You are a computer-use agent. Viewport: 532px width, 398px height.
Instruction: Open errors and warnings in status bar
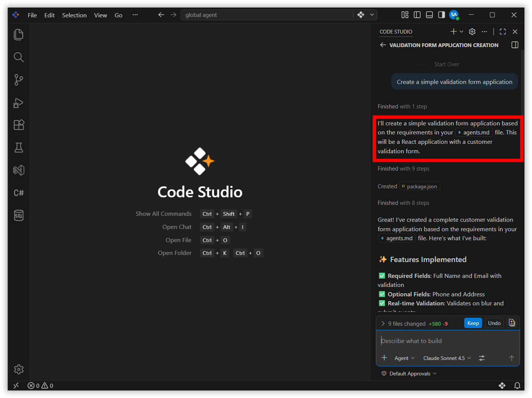[x=41, y=386]
